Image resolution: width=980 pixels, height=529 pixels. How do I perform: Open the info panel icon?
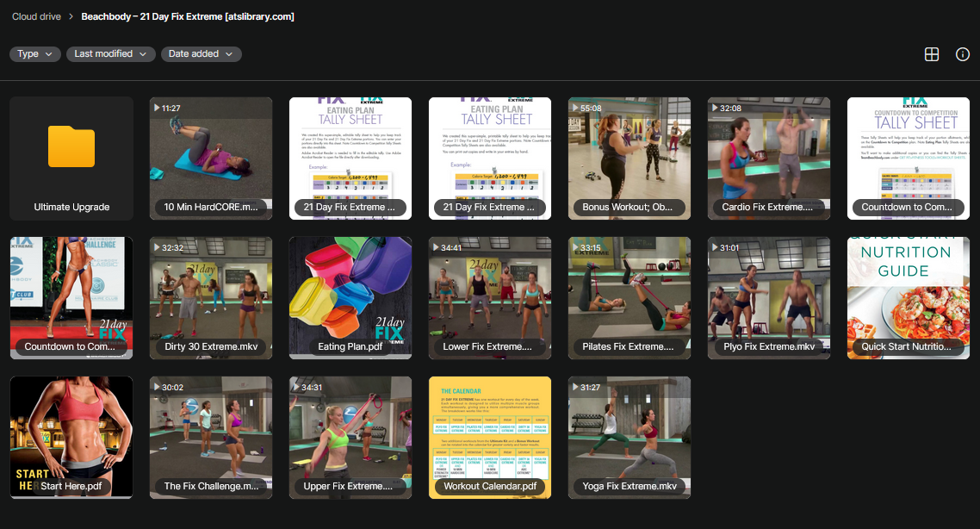click(x=963, y=54)
